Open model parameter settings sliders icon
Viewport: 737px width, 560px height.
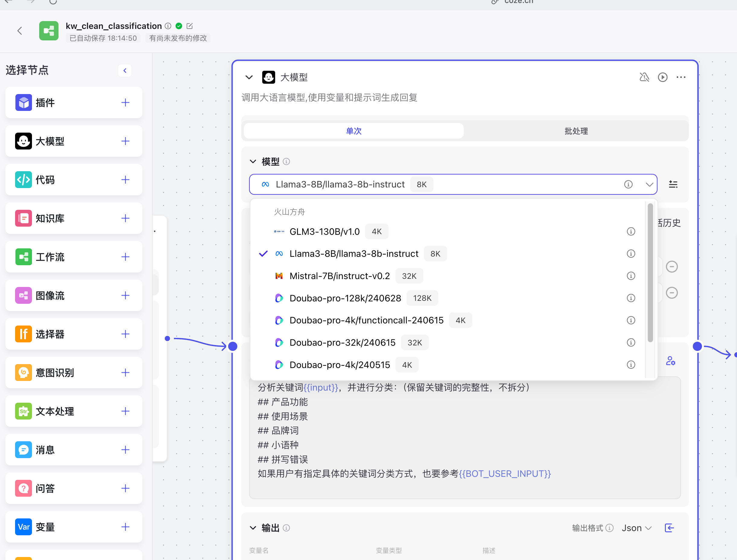coord(673,184)
